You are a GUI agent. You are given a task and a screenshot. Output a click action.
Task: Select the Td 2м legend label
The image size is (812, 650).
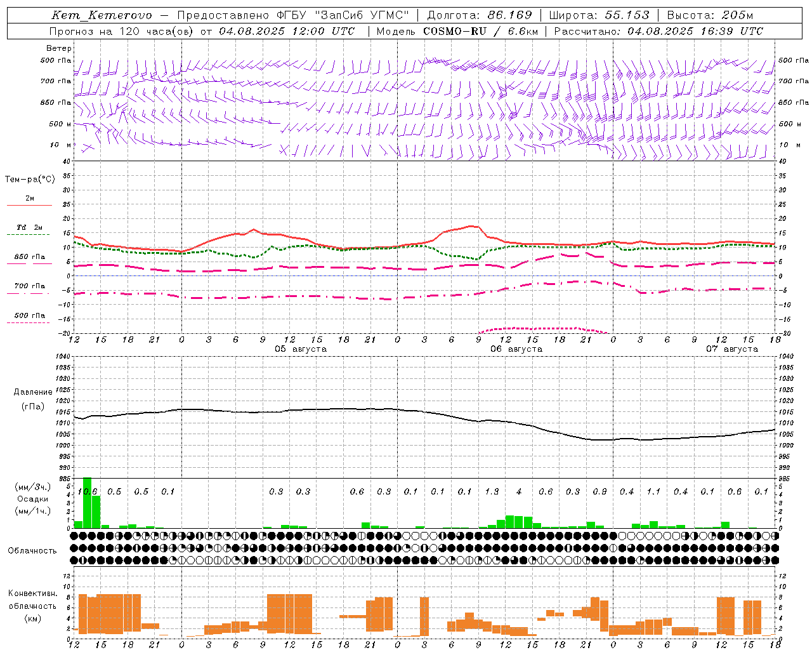coord(29,227)
